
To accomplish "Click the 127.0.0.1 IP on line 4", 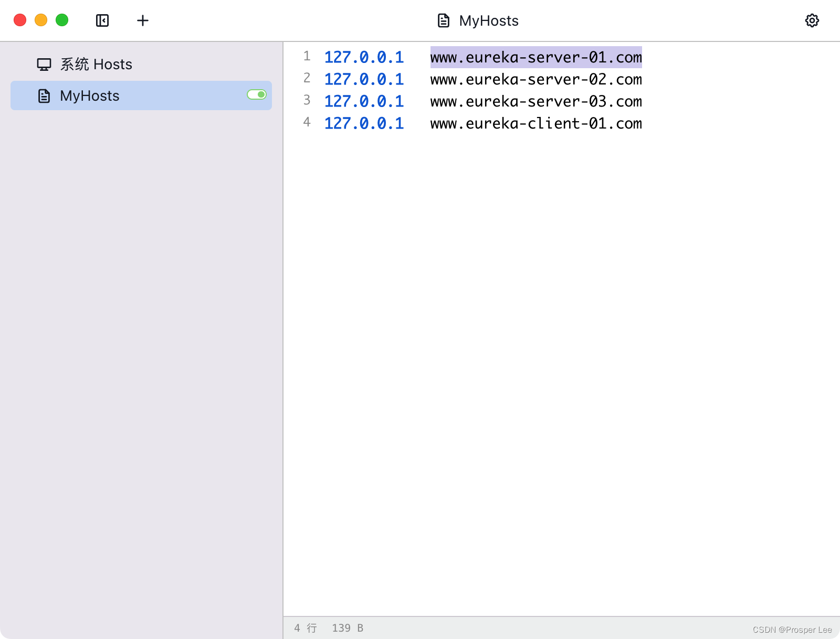I will (364, 123).
